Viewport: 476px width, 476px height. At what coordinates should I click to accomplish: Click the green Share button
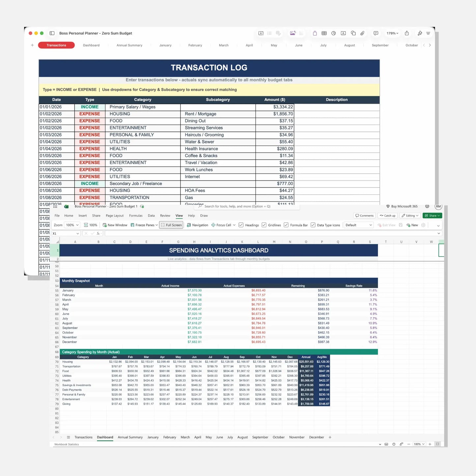(x=432, y=216)
